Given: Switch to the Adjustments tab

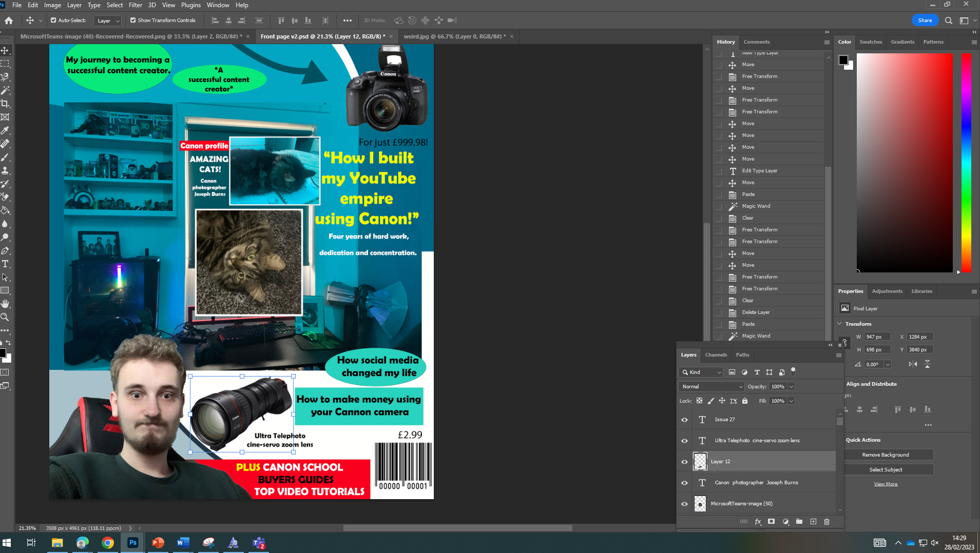Looking at the screenshot, I should pyautogui.click(x=887, y=291).
